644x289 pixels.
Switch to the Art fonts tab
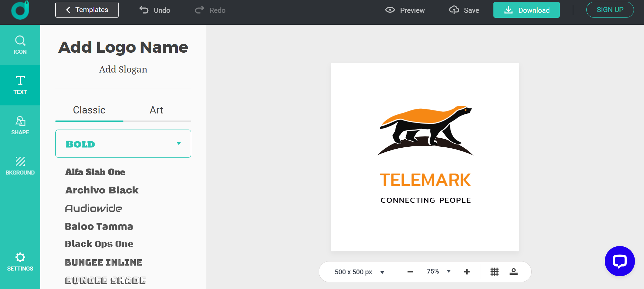pyautogui.click(x=156, y=110)
